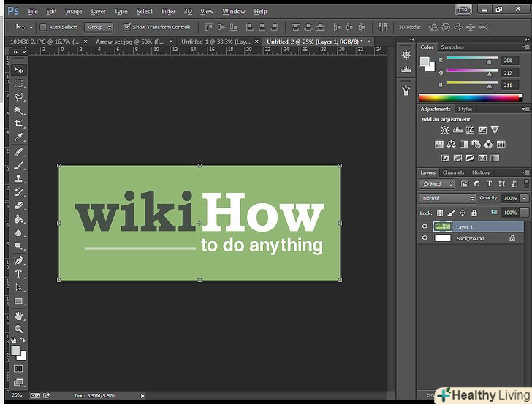Click the Brightness/Contrast adjustment icon
Image resolution: width=532 pixels, height=404 pixels.
point(444,130)
